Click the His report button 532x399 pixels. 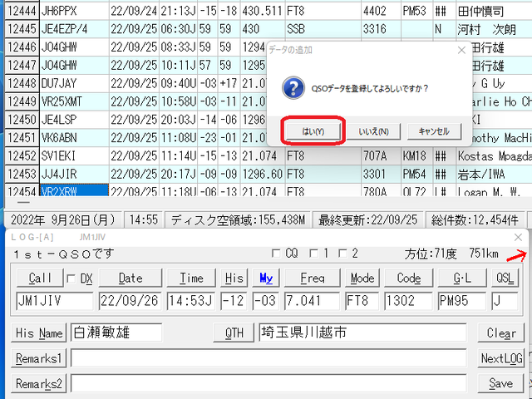coord(234,278)
